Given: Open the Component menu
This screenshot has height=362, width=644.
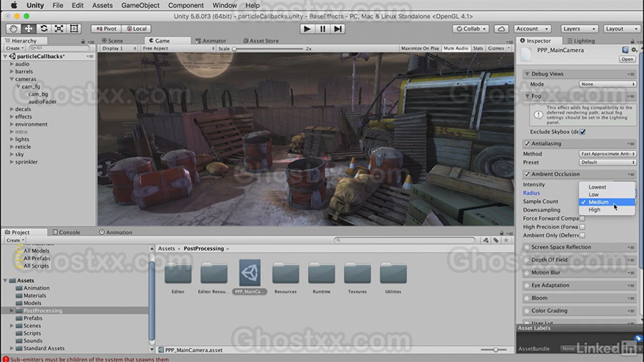Looking at the screenshot, I should tap(186, 5).
